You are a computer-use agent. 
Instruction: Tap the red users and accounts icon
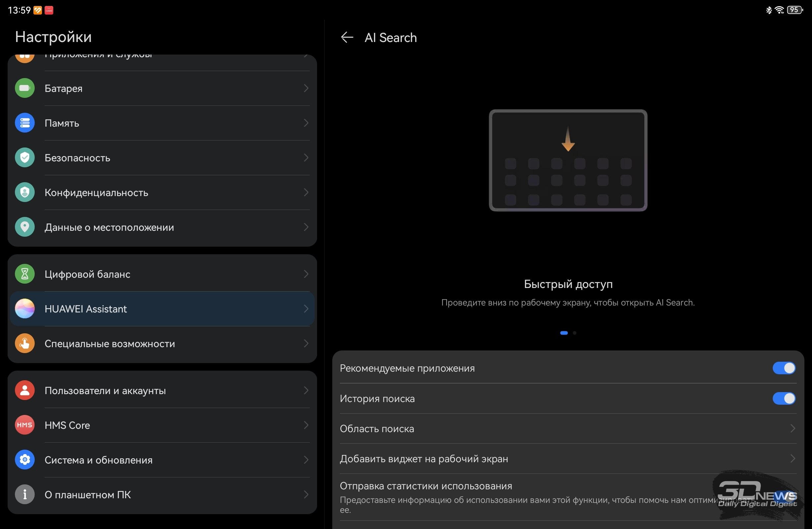pos(24,390)
